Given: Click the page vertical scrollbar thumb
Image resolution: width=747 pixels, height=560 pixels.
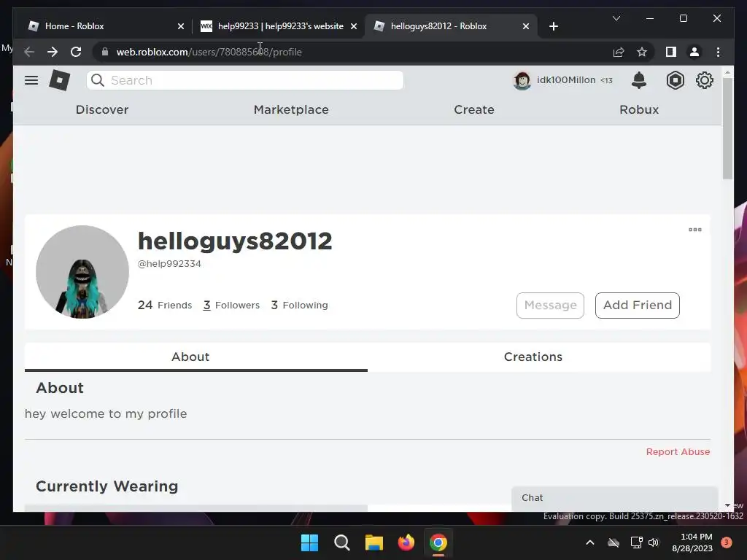Looking at the screenshot, I should click(x=727, y=128).
